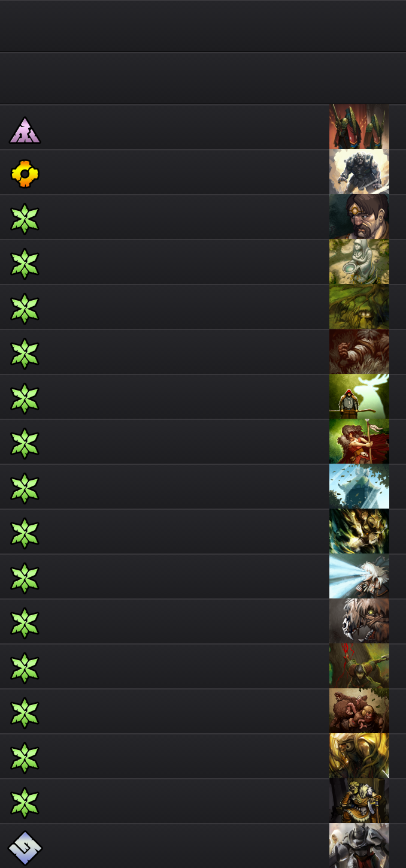Image resolution: width=406 pixels, height=868 pixels.
Task: Click leaf icon next to gold armored warrior
Action: click(x=25, y=803)
